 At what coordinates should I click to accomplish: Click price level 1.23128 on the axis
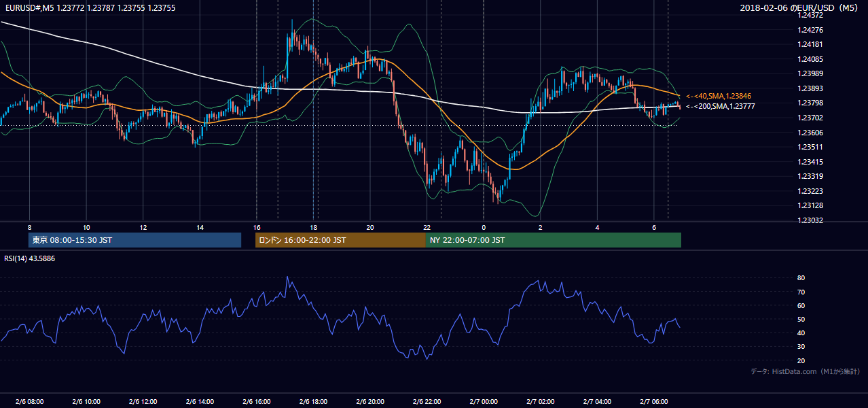(812, 205)
